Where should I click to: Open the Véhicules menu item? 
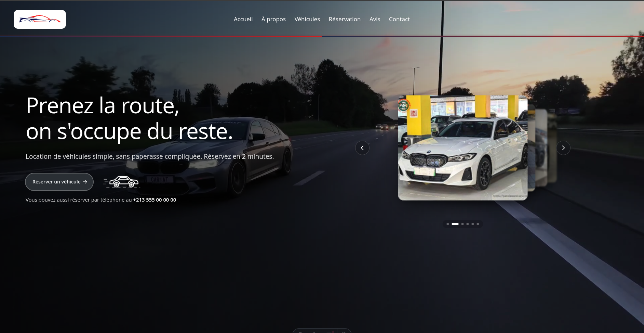307,19
